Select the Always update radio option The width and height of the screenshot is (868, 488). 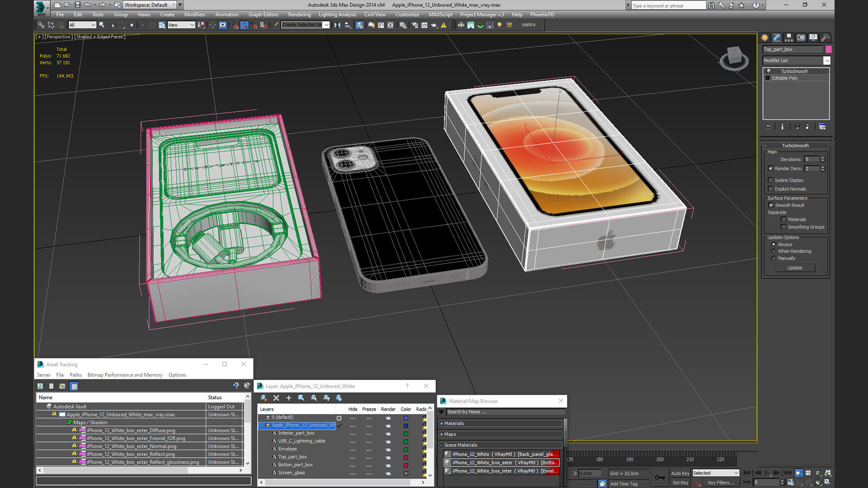point(774,244)
